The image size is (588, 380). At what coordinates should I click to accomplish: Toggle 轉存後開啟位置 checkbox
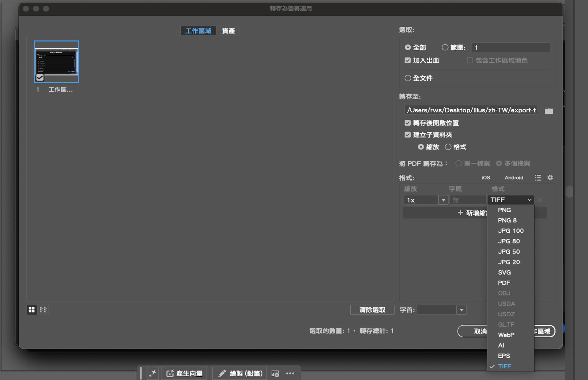pyautogui.click(x=407, y=123)
